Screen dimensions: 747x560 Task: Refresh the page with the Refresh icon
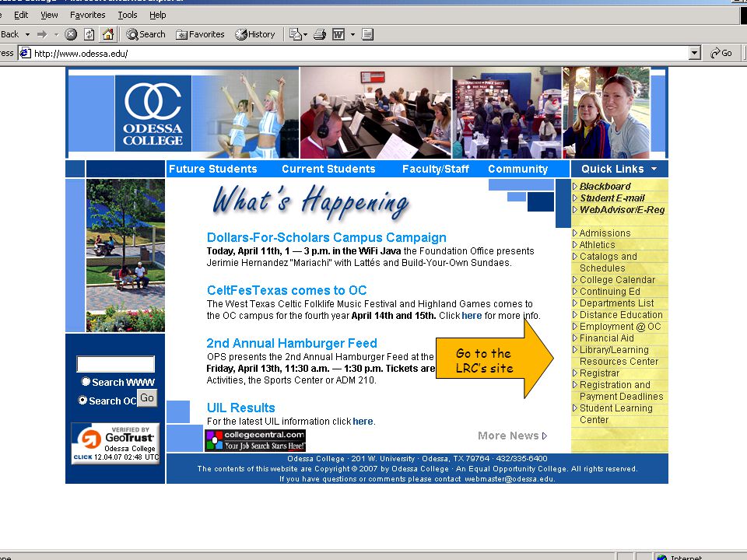pyautogui.click(x=89, y=34)
